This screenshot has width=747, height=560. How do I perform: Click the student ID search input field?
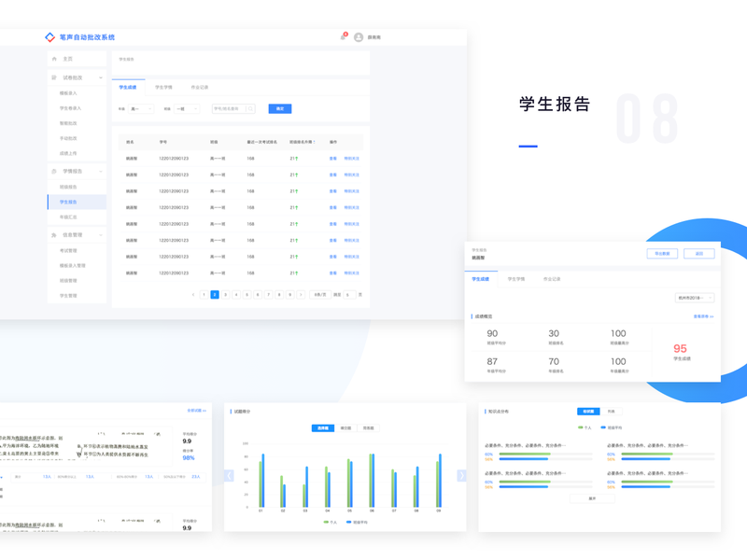[x=233, y=109]
